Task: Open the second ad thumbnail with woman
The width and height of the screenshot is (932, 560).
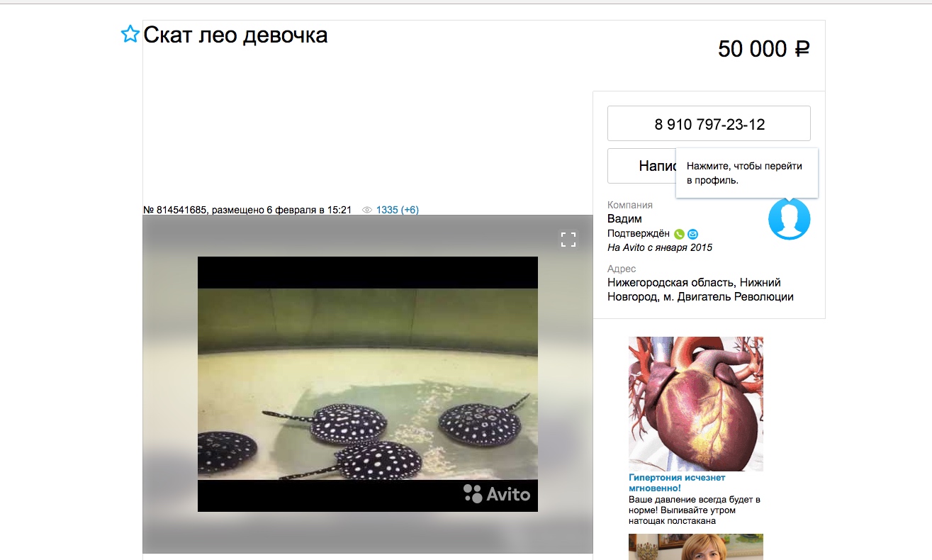Action: (695, 547)
